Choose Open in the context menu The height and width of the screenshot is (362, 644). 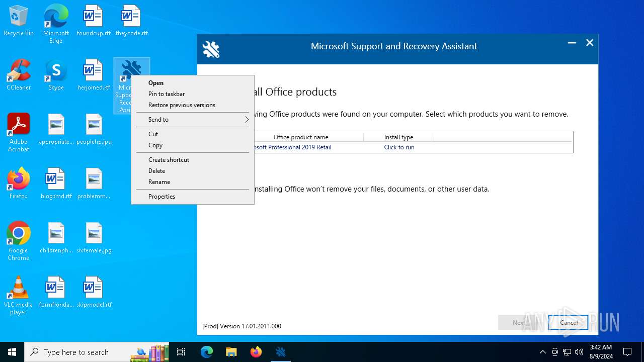click(193, 83)
